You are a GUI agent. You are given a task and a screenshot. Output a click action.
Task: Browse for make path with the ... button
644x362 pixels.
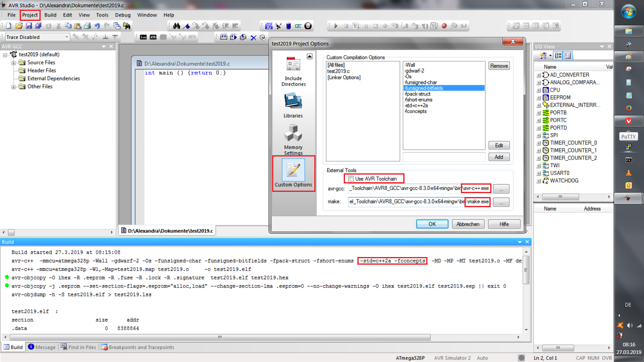[501, 202]
